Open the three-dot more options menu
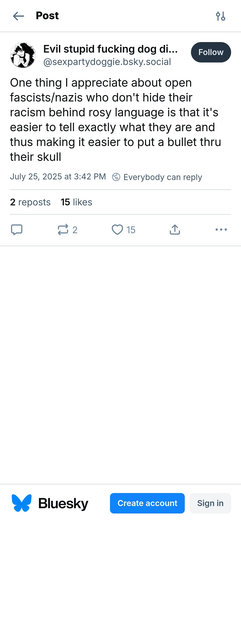Image resolution: width=241 pixels, height=644 pixels. (221, 230)
